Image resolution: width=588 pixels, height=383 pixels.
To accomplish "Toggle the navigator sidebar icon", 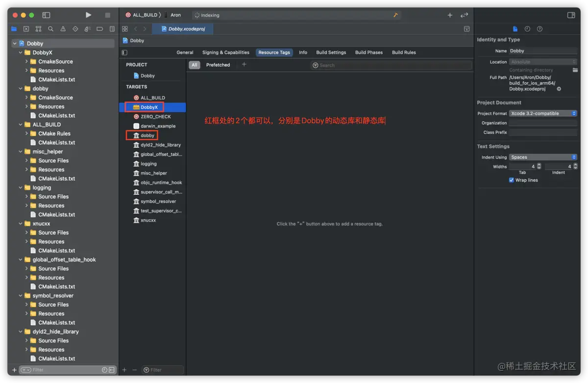I will pos(46,15).
